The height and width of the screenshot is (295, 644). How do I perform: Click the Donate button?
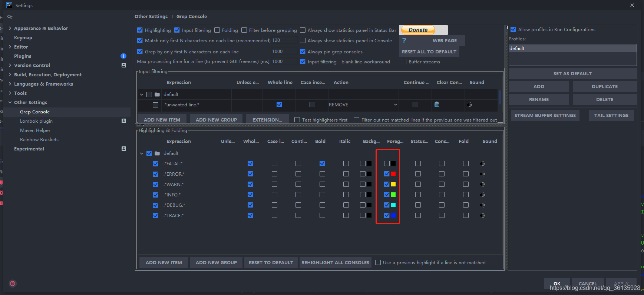(x=418, y=30)
